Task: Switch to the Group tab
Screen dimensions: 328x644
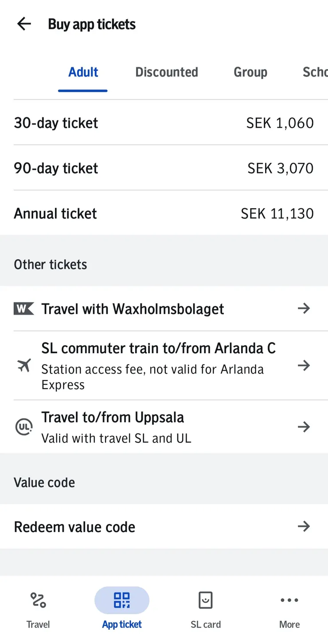Action: [x=250, y=72]
